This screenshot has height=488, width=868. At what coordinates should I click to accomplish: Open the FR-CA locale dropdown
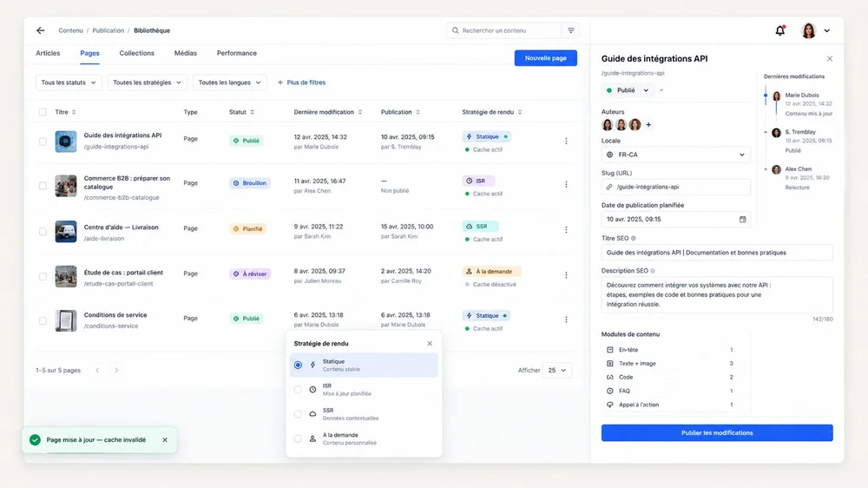pos(676,155)
